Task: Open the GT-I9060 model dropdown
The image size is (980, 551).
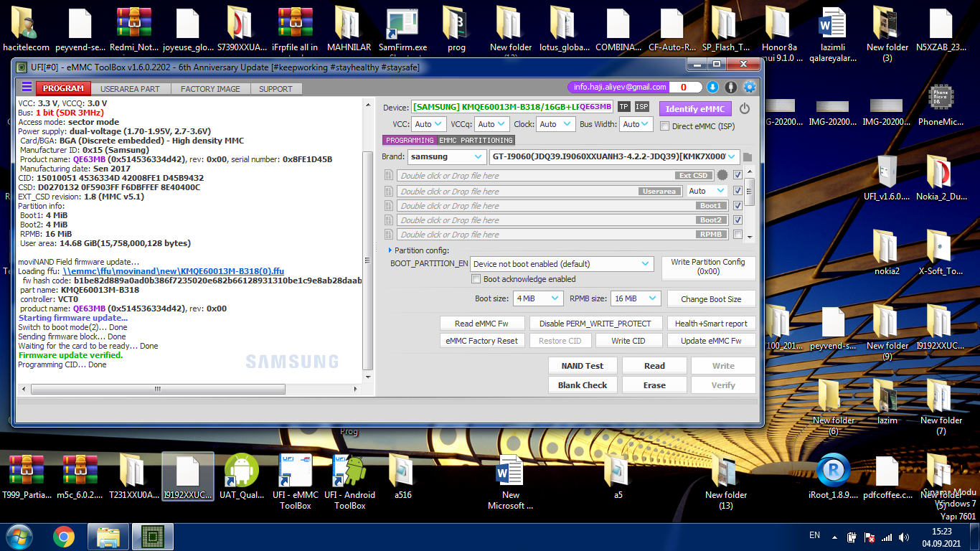Action: pyautogui.click(x=614, y=156)
